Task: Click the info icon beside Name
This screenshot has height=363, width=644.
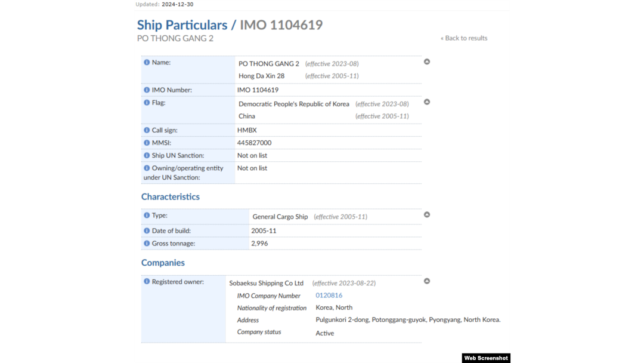Action: 147,63
